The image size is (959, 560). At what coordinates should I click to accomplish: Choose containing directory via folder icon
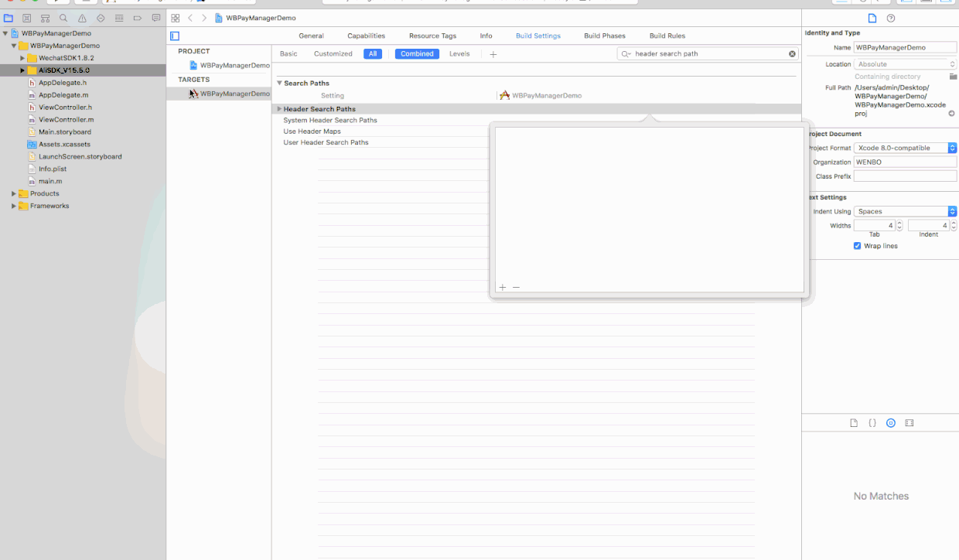[x=953, y=77]
